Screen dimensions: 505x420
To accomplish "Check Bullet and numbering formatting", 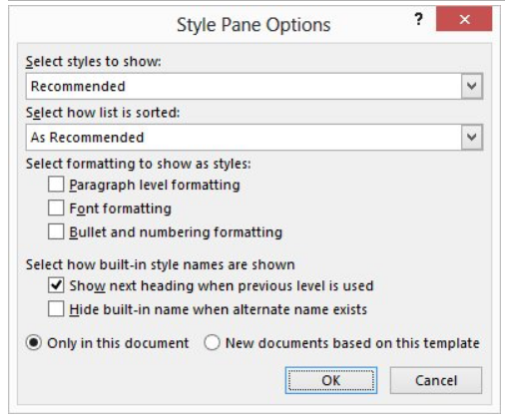I will (56, 231).
